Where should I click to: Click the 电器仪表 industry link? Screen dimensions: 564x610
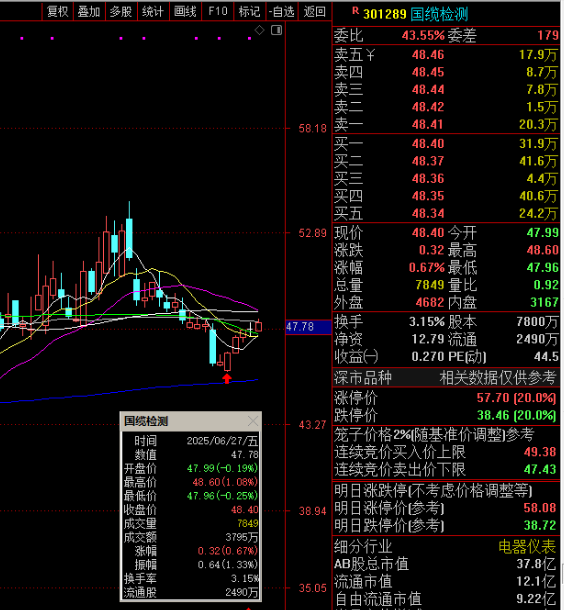527,547
